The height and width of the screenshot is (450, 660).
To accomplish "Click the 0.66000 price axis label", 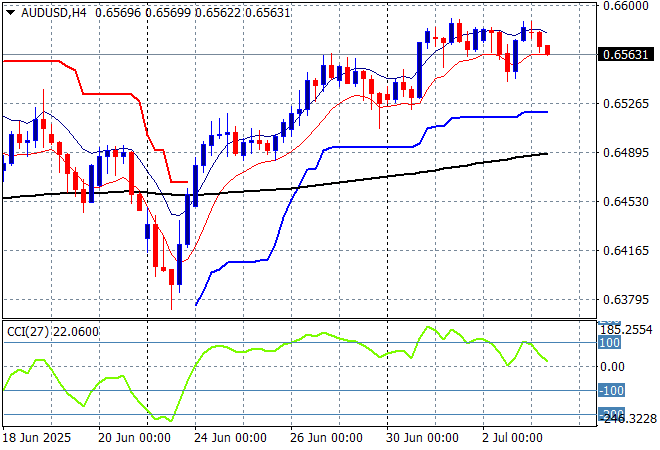I will coord(626,5).
